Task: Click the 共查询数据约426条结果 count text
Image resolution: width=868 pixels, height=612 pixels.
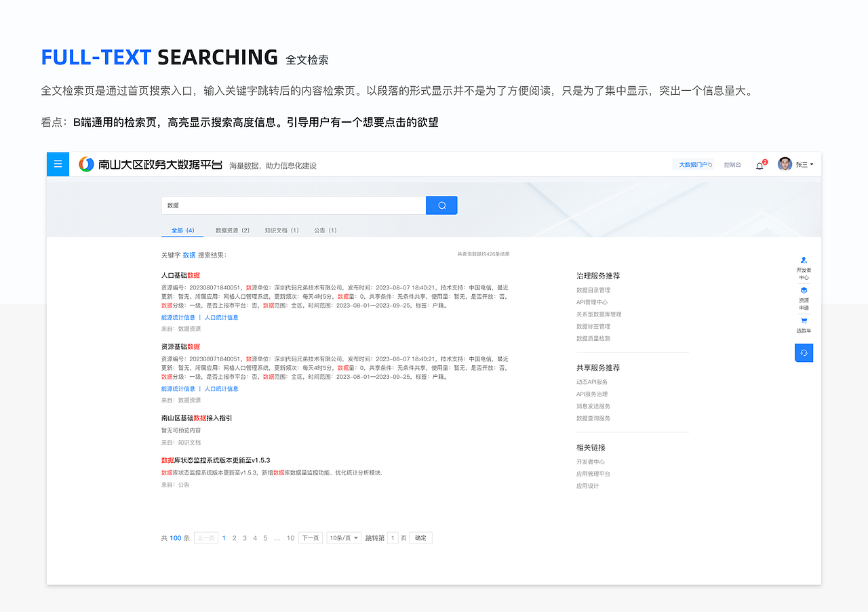Action: coord(483,254)
